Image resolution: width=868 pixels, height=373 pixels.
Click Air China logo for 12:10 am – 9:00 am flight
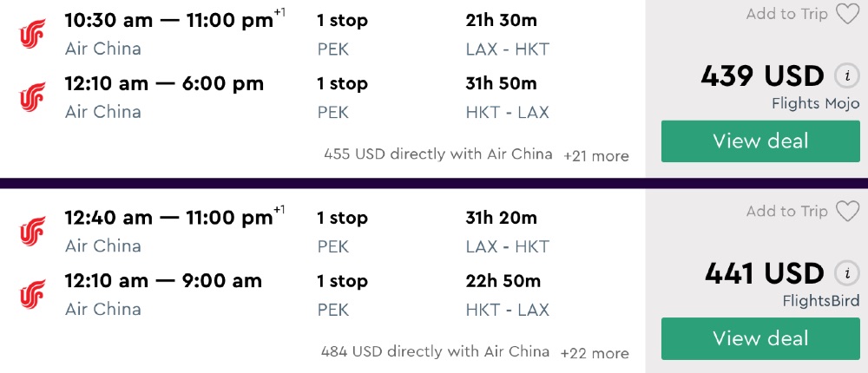tap(33, 295)
